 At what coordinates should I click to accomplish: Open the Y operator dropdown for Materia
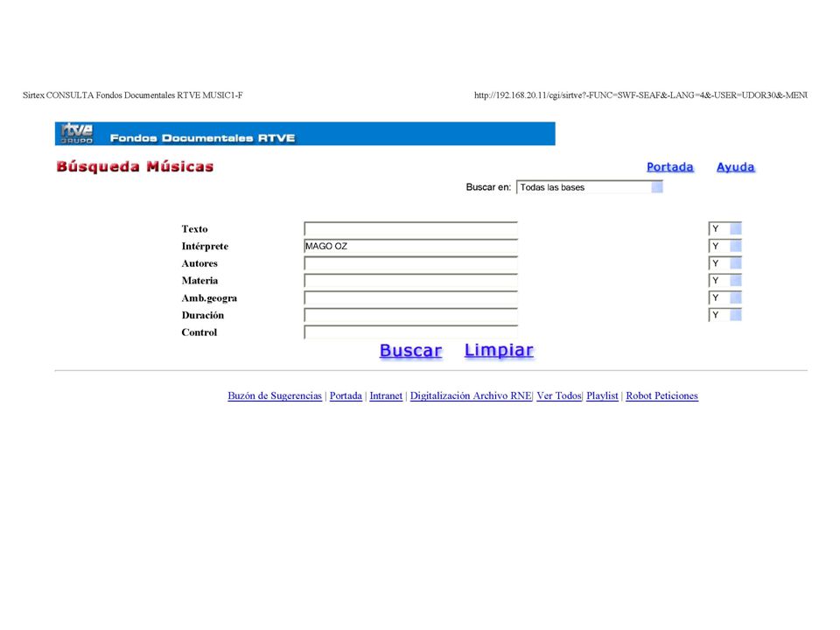(x=724, y=281)
